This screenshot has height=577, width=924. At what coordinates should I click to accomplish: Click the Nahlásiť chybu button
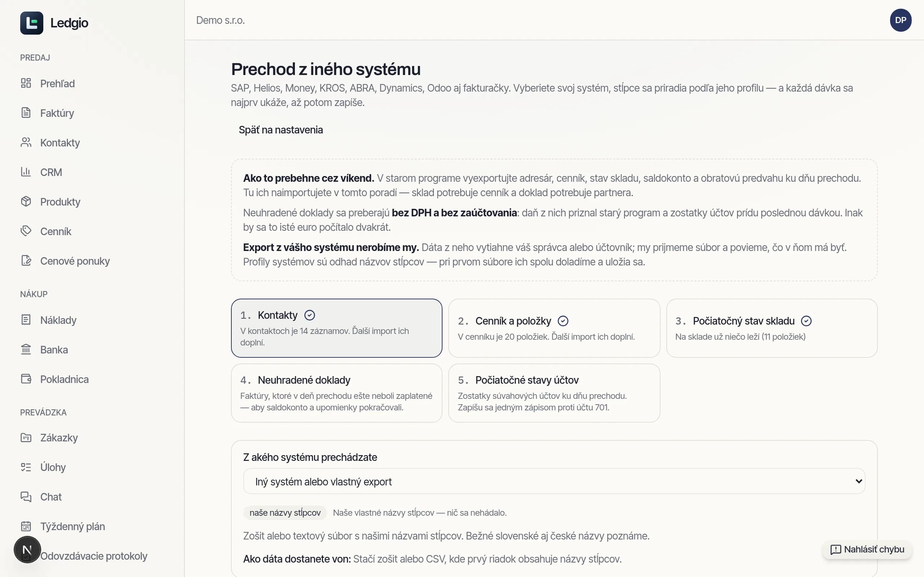coord(867,550)
